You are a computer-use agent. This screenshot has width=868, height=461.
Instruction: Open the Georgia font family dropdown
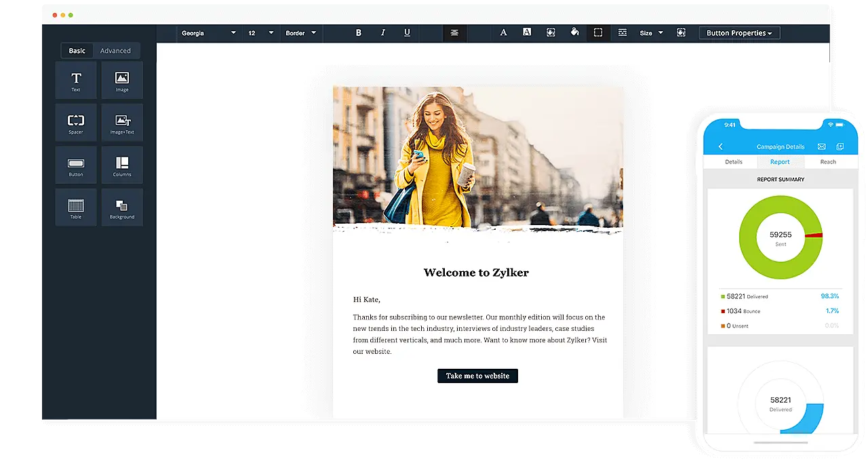coord(208,33)
